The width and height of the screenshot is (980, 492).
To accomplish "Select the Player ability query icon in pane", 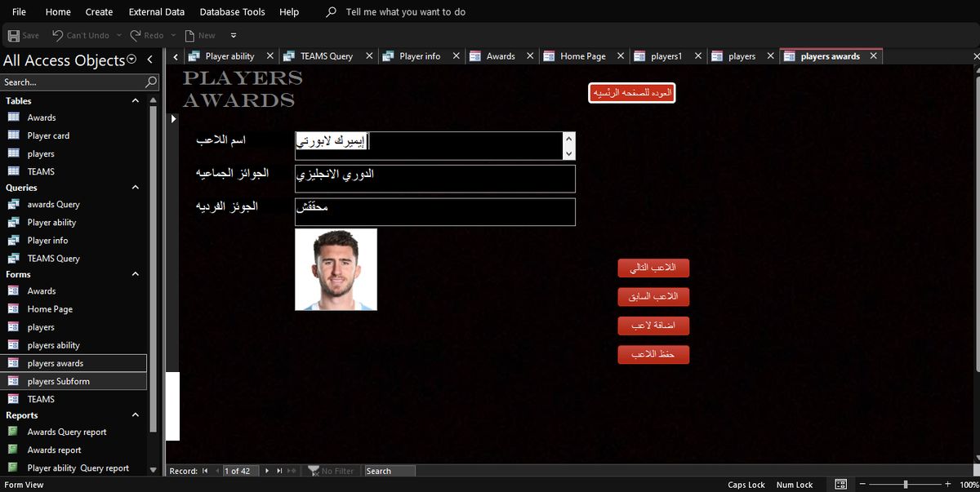I will pos(13,222).
